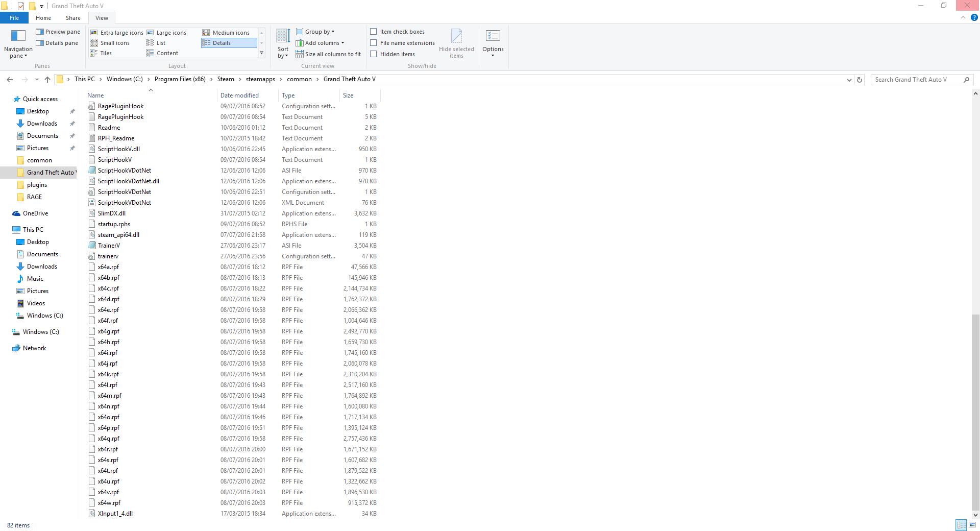Switch to Tiles layout
Image resolution: width=980 pixels, height=531 pixels.
101,53
